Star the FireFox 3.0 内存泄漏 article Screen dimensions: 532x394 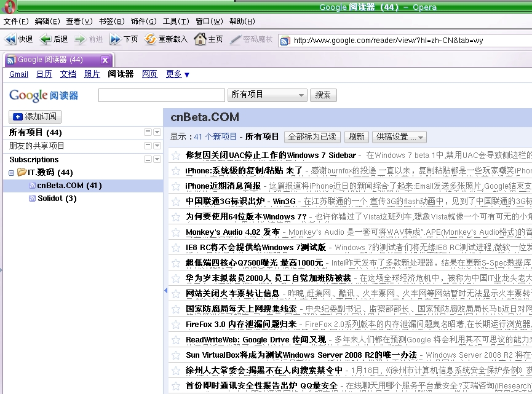[176, 325]
